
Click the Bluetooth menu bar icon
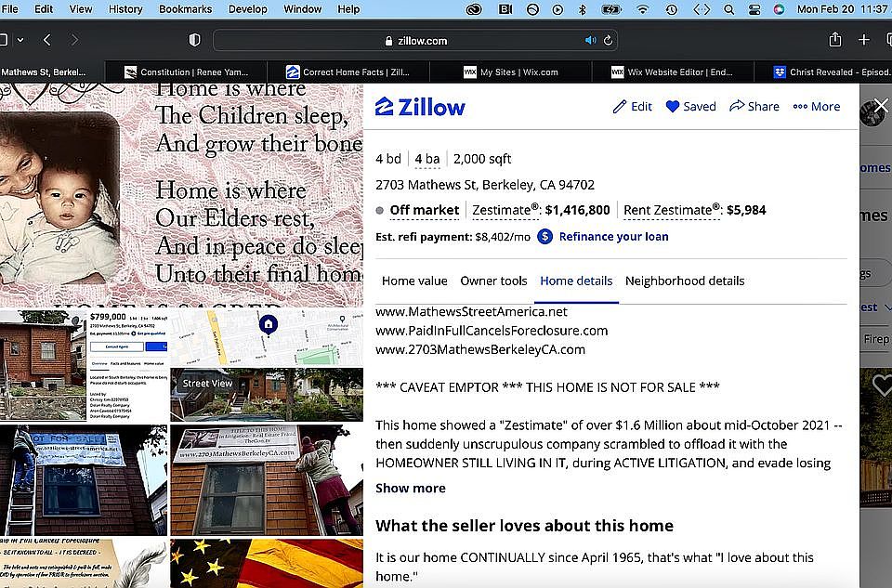tap(582, 9)
